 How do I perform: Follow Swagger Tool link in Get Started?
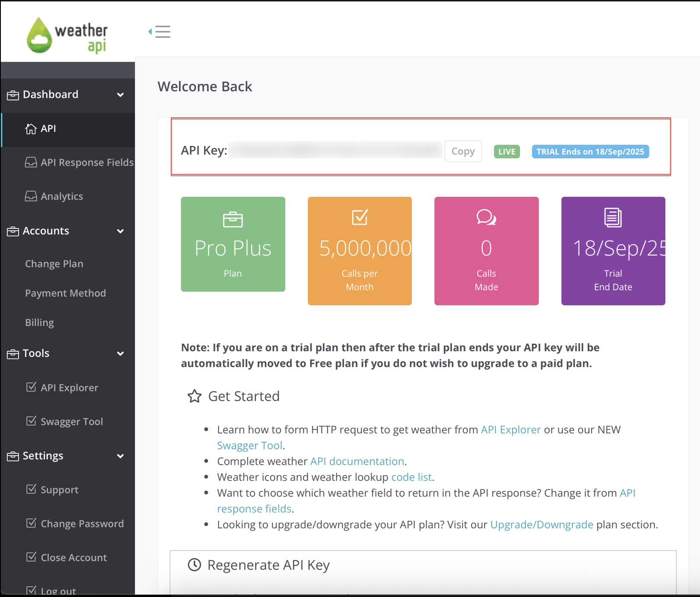pyautogui.click(x=250, y=446)
